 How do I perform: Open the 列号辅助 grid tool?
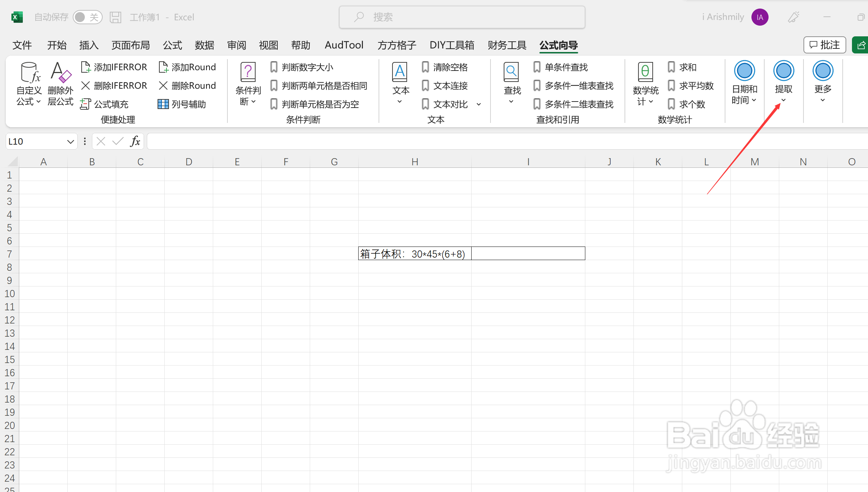point(182,104)
